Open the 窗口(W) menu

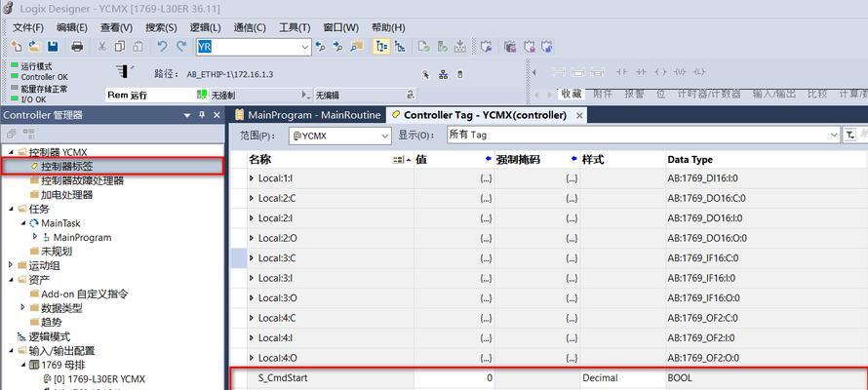341,27
